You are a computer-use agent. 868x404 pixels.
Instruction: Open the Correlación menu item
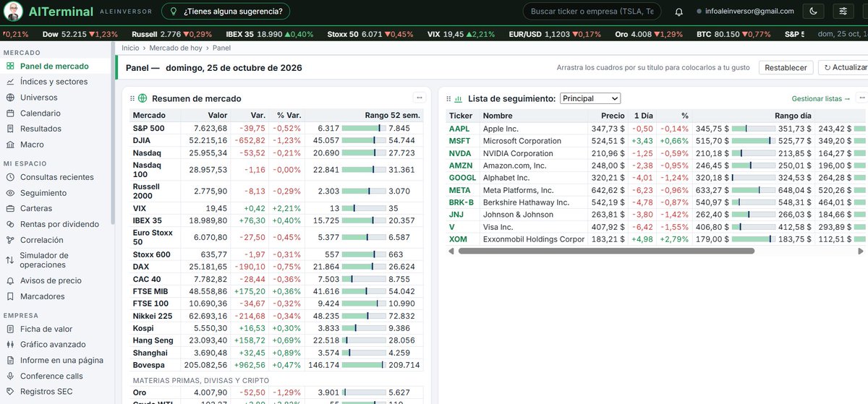click(54, 240)
